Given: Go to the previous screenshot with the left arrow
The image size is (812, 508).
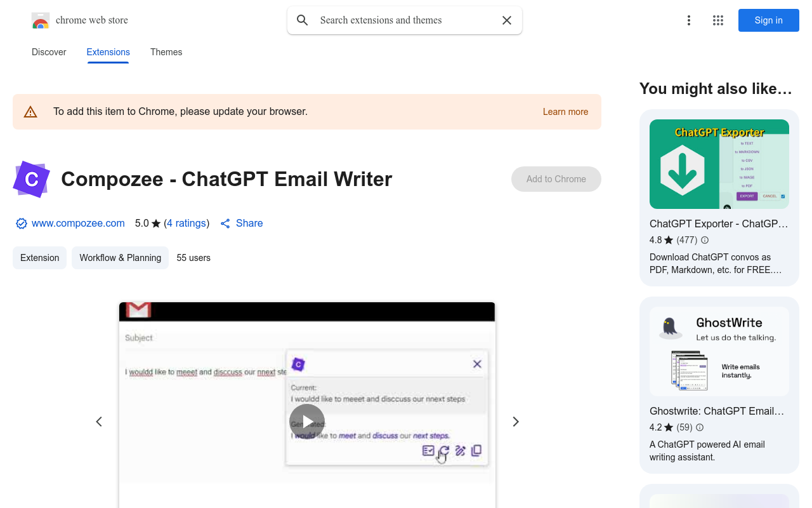Looking at the screenshot, I should pos(99,422).
